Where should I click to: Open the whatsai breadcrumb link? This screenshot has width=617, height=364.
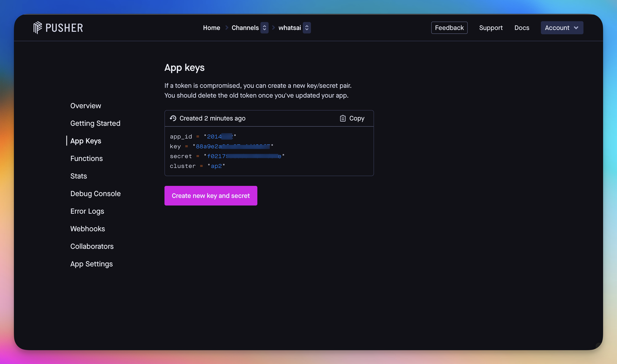[290, 28]
